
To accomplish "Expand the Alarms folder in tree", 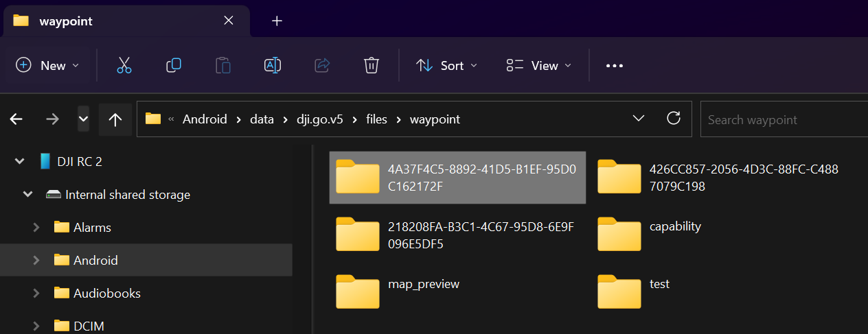I will point(36,228).
